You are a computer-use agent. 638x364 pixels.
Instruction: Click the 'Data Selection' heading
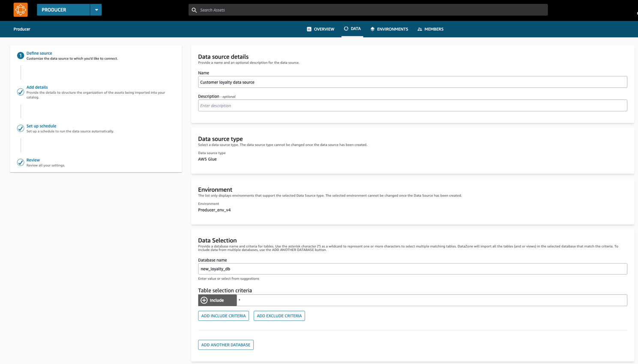pos(217,241)
